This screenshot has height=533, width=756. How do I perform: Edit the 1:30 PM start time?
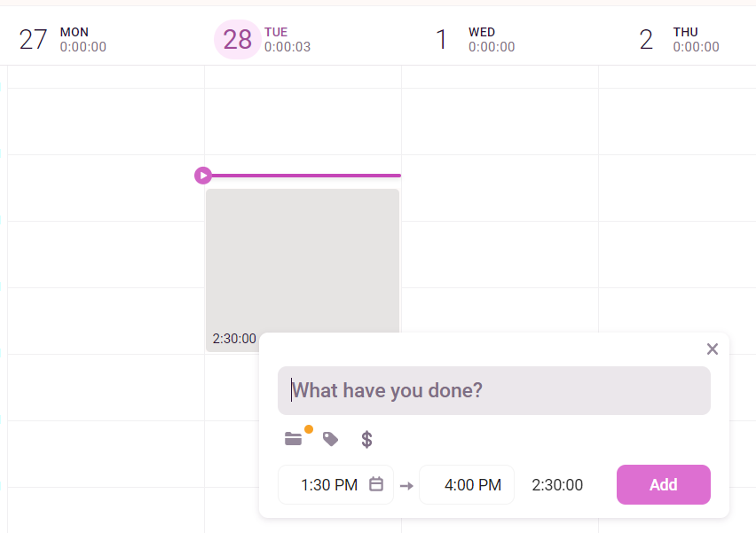pyautogui.click(x=329, y=484)
